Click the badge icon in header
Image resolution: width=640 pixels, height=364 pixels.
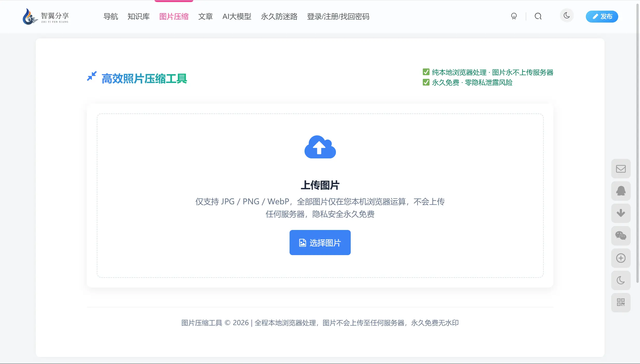514,16
